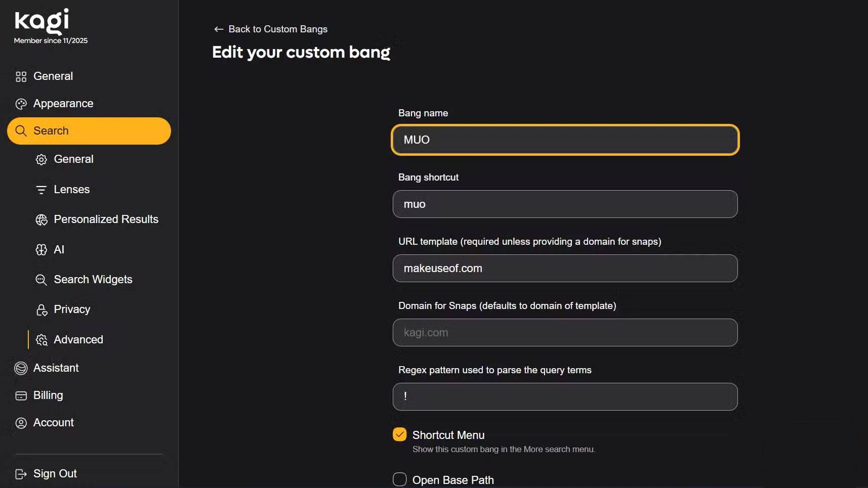
Task: Open Billing via the card icon
Action: (x=21, y=395)
